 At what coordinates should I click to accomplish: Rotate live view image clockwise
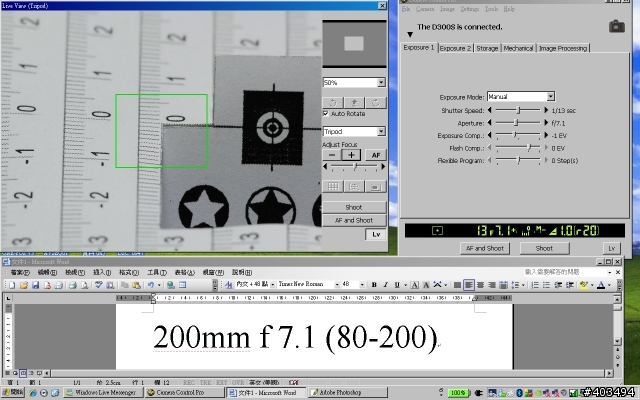click(376, 102)
